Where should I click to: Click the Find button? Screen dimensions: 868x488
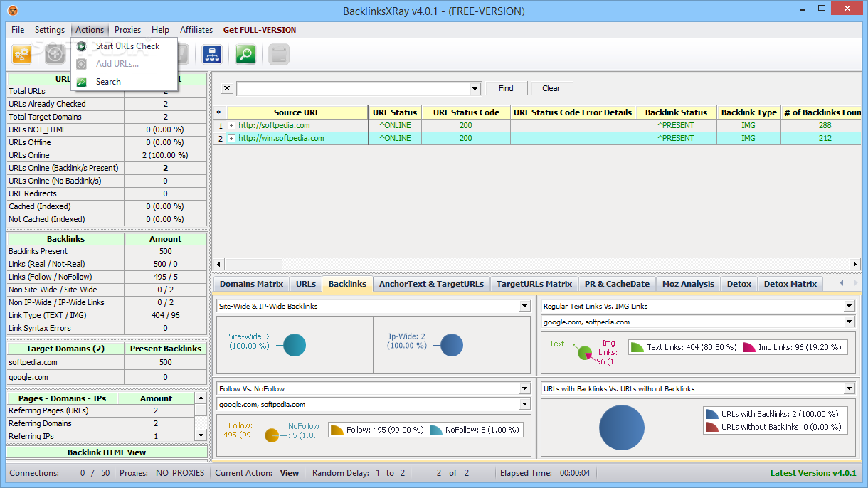pos(506,88)
